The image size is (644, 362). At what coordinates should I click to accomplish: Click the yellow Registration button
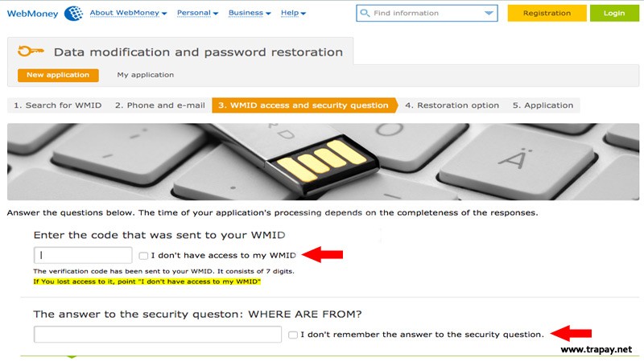click(x=547, y=14)
